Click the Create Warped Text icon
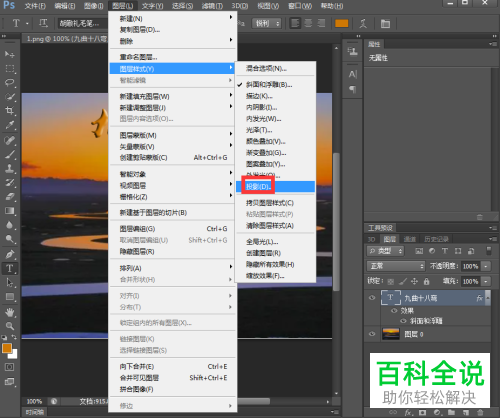 [363, 23]
